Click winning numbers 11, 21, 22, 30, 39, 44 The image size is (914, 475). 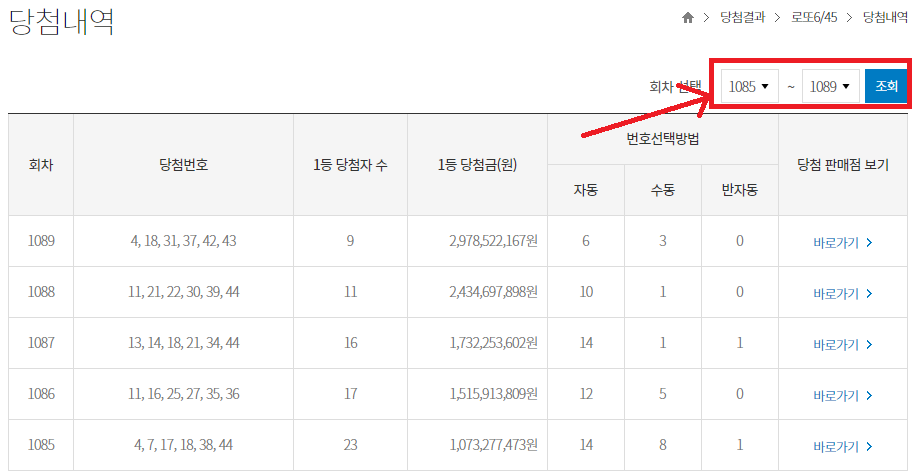pyautogui.click(x=184, y=292)
